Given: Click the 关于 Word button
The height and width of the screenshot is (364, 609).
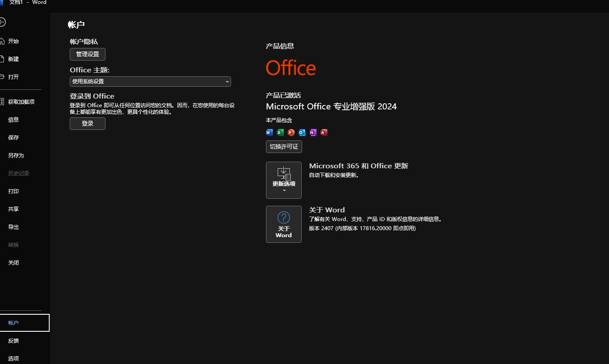Looking at the screenshot, I should (x=284, y=224).
